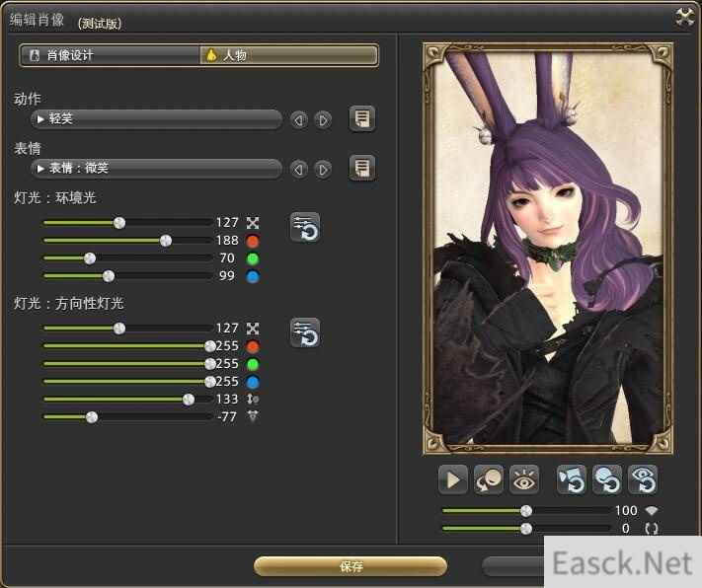
Task: Click the zoom field-of-view icon
Action: (x=652, y=511)
